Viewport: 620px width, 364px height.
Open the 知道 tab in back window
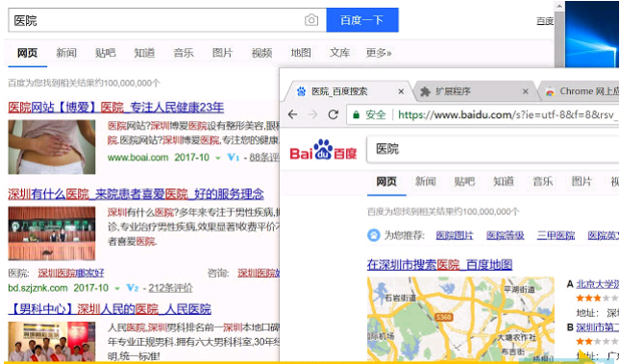[144, 53]
